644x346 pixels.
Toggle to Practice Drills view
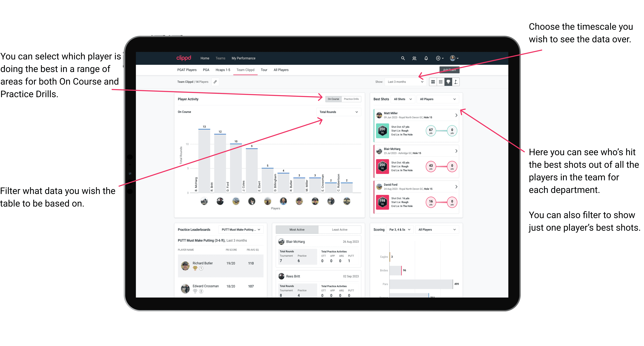coord(351,99)
